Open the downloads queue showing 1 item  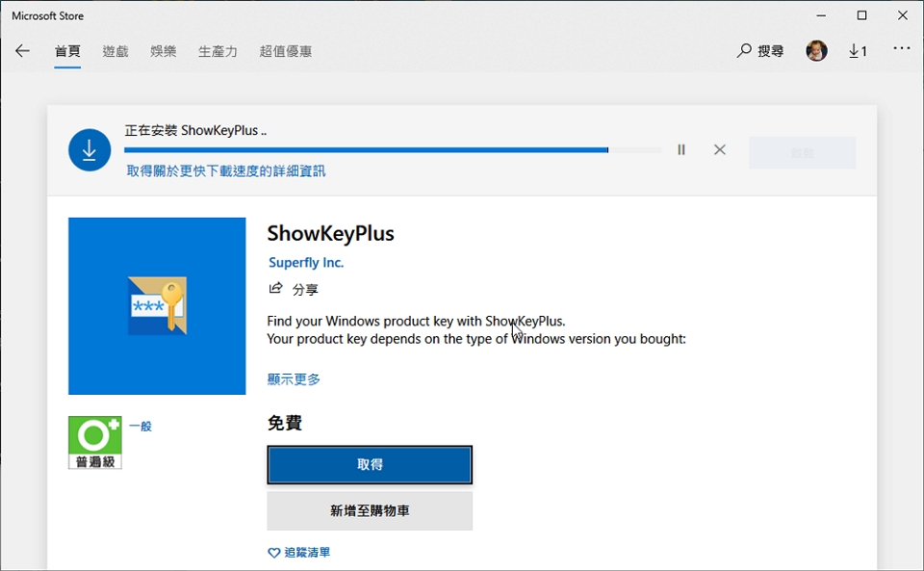click(857, 50)
